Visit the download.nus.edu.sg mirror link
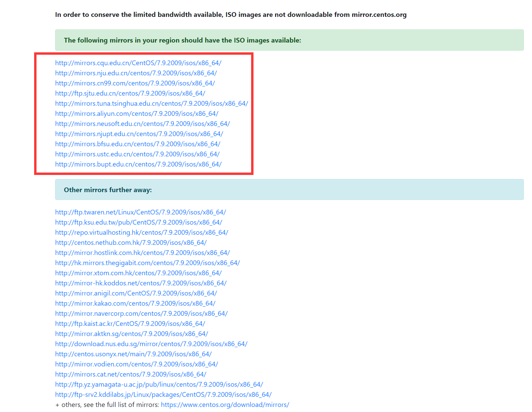 [x=151, y=344]
